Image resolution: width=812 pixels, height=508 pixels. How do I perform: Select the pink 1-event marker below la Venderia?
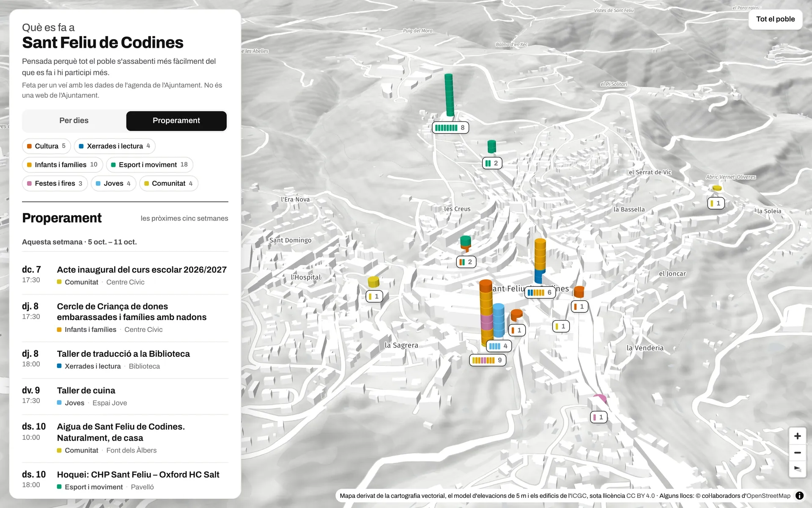[x=598, y=417]
